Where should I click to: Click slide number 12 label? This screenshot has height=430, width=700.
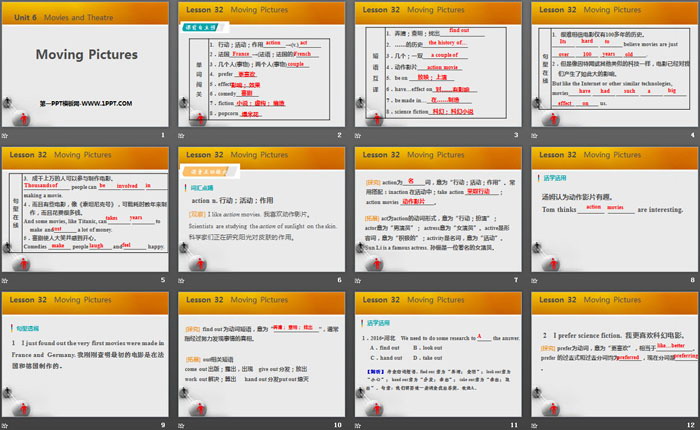691,425
